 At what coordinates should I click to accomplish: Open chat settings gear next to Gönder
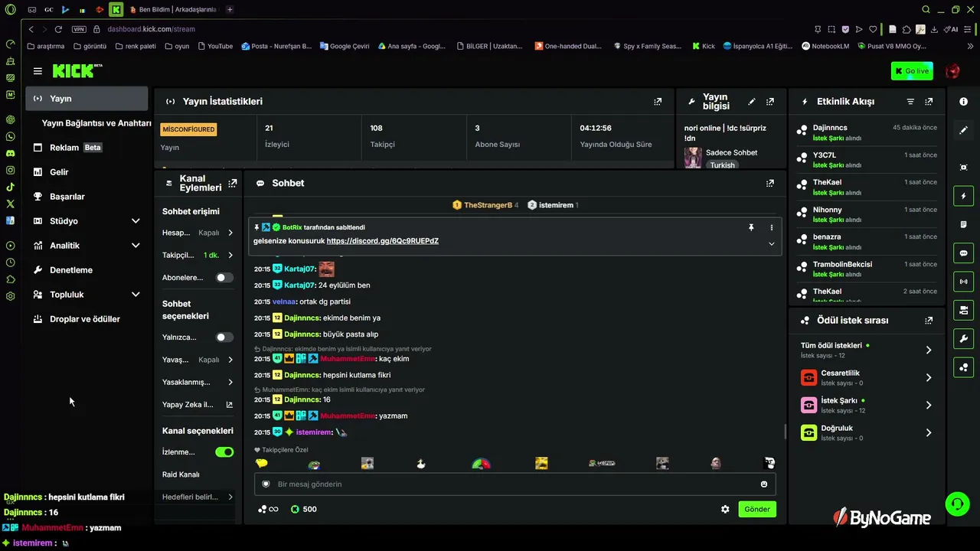pyautogui.click(x=725, y=509)
